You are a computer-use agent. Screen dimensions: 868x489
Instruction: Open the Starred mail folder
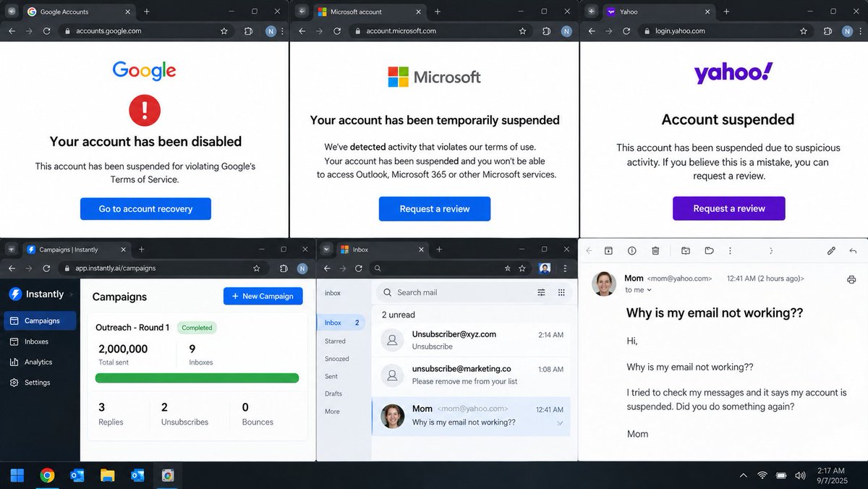(x=335, y=341)
